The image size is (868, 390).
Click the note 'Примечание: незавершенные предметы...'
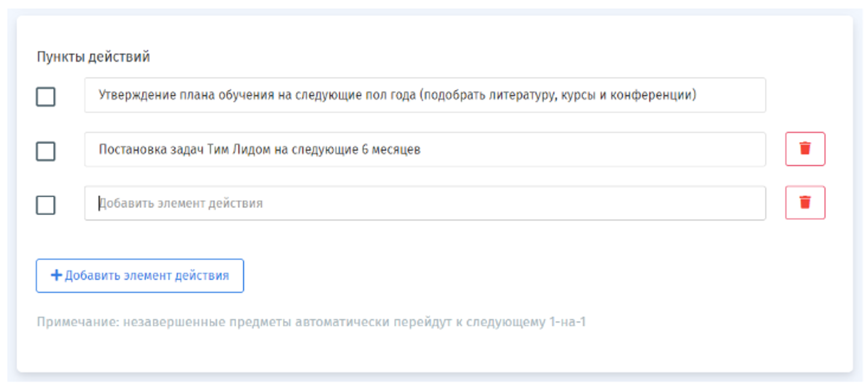point(311,322)
